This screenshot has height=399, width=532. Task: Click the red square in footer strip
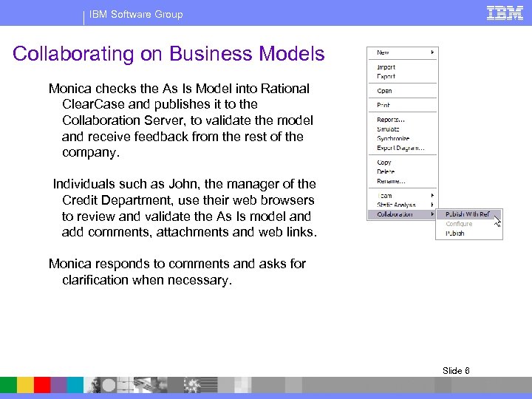click(x=42, y=385)
